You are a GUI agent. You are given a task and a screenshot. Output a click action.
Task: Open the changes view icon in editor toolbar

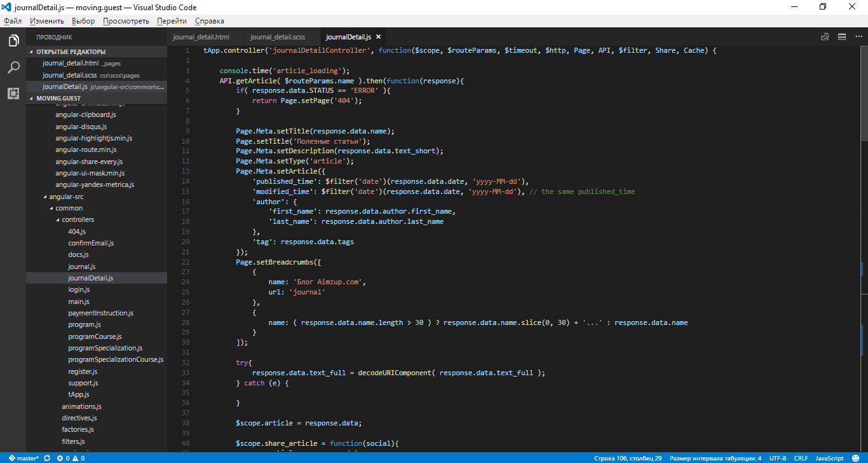tap(825, 37)
